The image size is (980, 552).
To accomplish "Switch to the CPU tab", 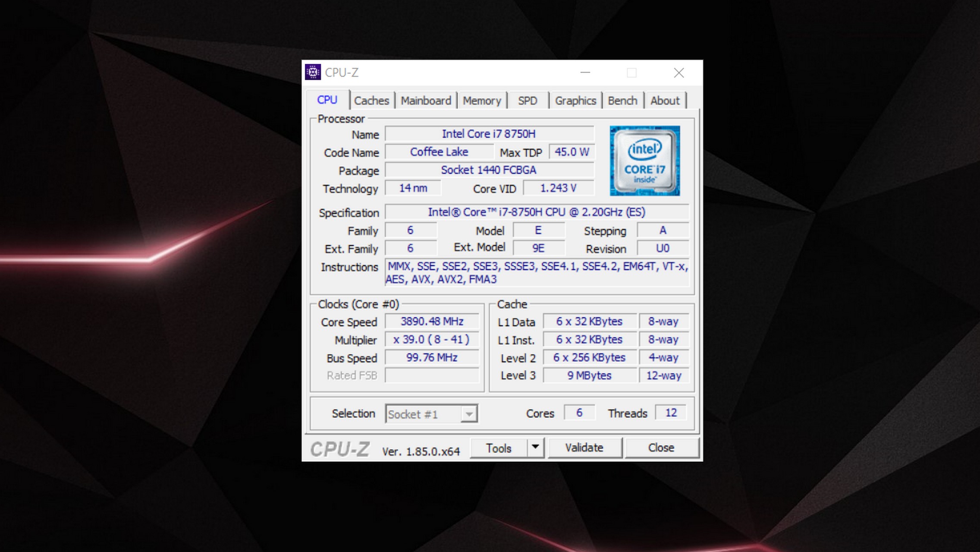I will [327, 100].
